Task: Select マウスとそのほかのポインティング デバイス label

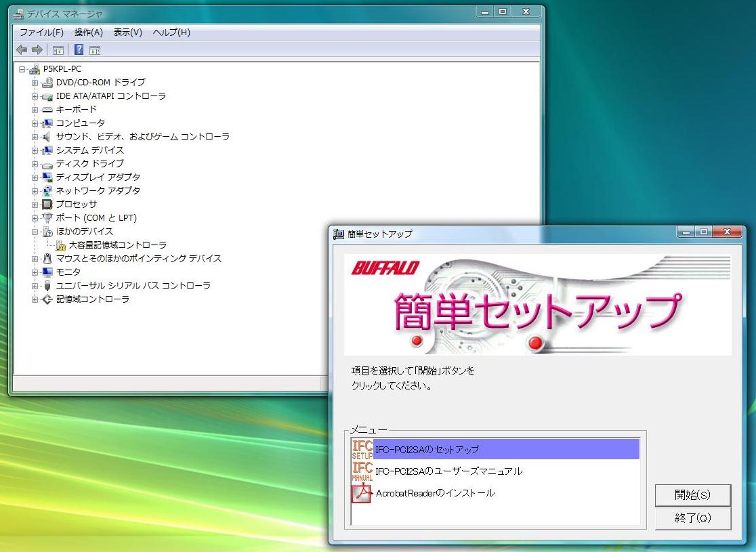Action: click(139, 259)
